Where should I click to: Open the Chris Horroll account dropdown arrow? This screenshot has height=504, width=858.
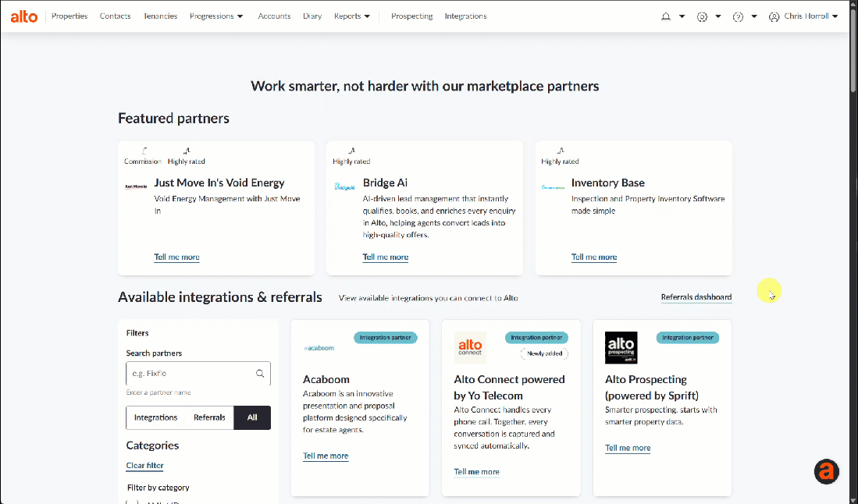[835, 16]
